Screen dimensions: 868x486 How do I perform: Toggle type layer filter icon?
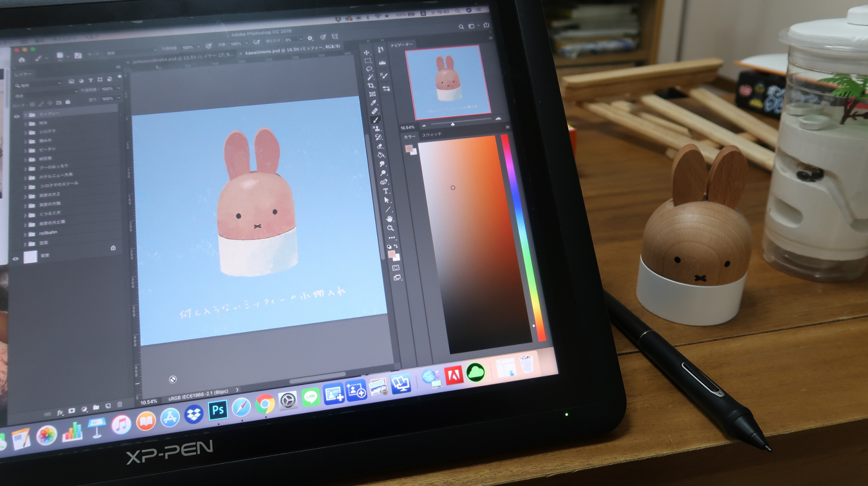90,80
